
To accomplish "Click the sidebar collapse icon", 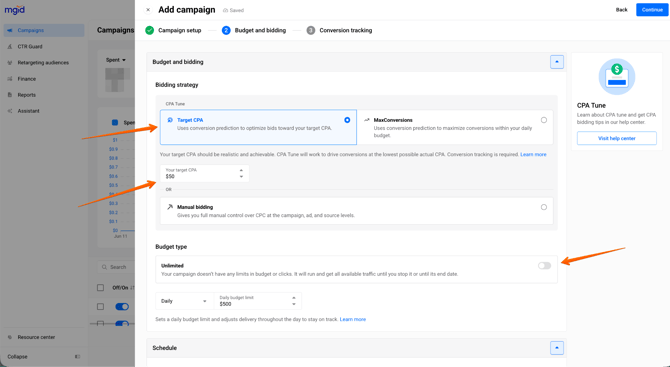I will coord(77,357).
